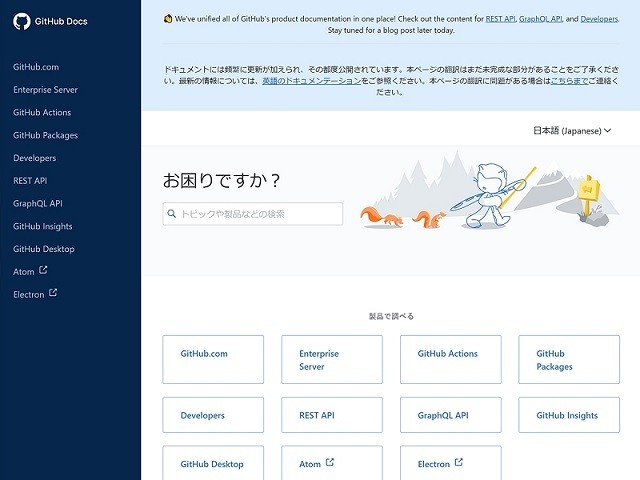Click the お困りですか? heading
Image resolution: width=640 pixels, height=480 pixels.
222,180
